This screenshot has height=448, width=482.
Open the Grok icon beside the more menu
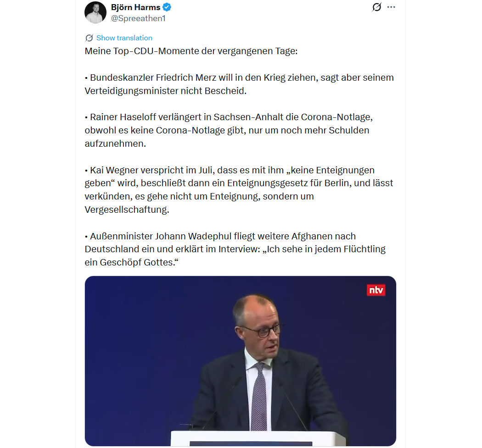click(376, 7)
